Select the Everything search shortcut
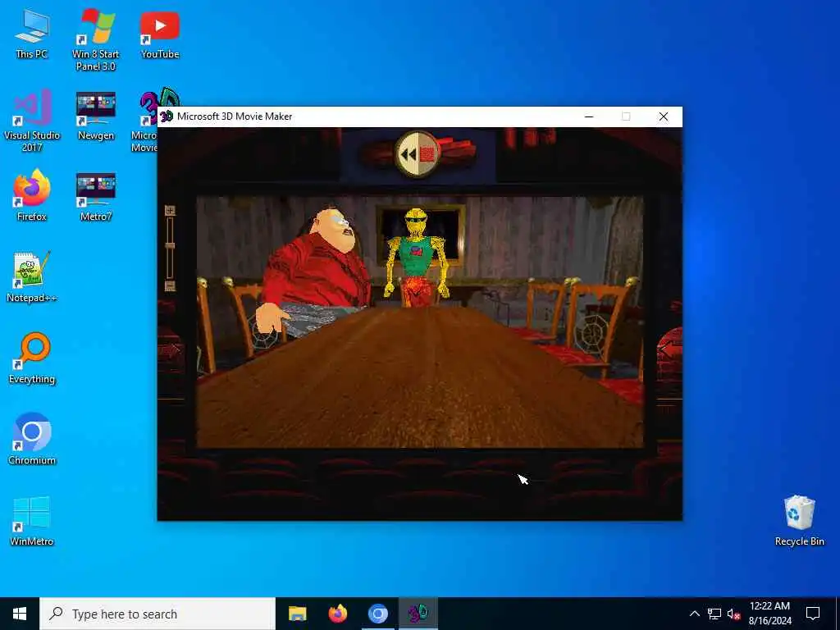Viewport: 840px width, 630px height. pyautogui.click(x=32, y=358)
